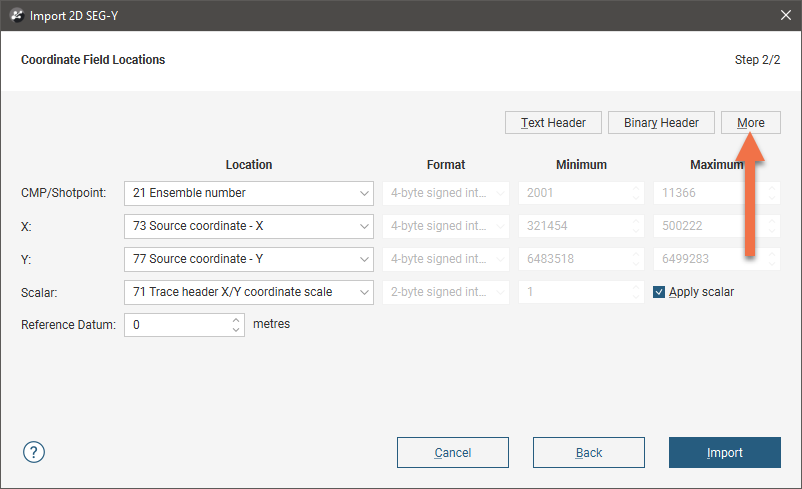Expand the Scalar location dropdown
802x489 pixels.
pyautogui.click(x=249, y=292)
